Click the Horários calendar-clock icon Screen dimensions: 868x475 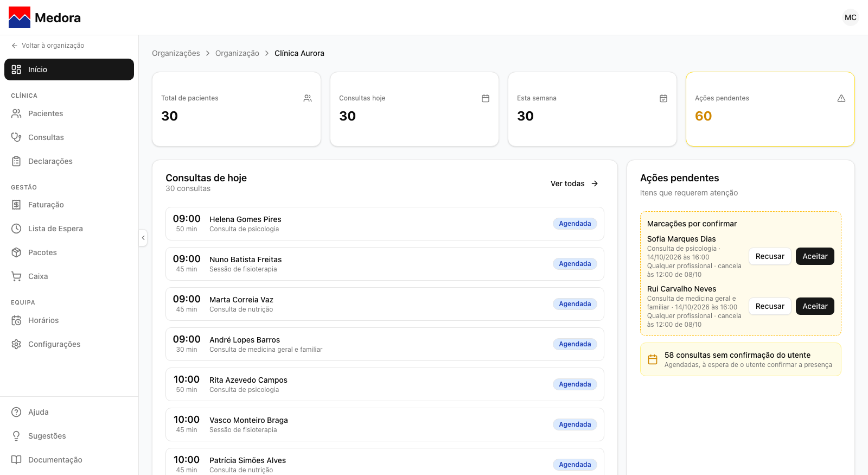coord(16,320)
